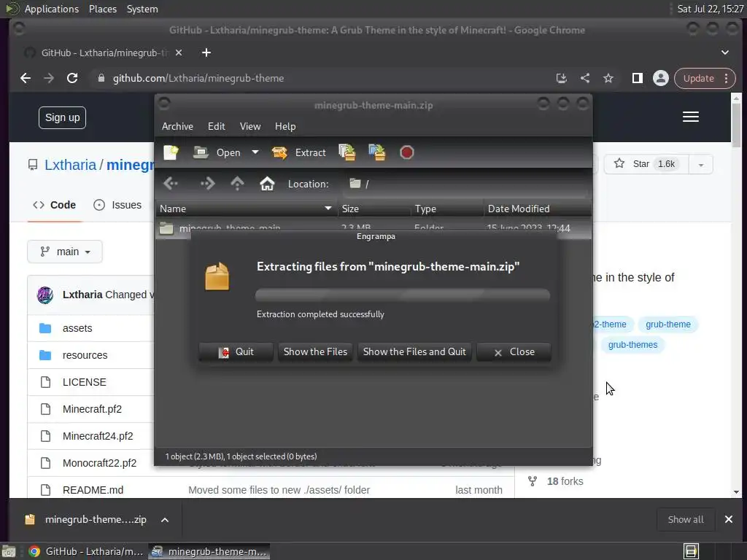This screenshot has width=747, height=560.
Task: Open the Minecraft.pf2 file
Action: (x=92, y=409)
